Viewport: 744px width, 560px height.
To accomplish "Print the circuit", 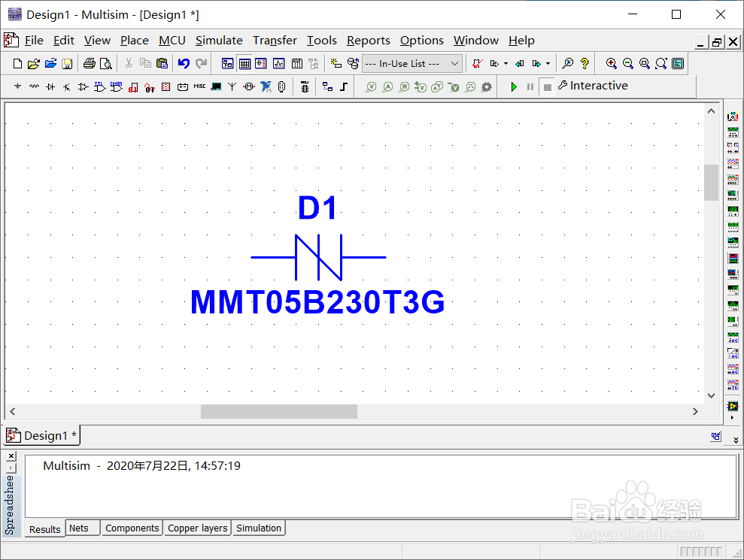I will tap(90, 64).
